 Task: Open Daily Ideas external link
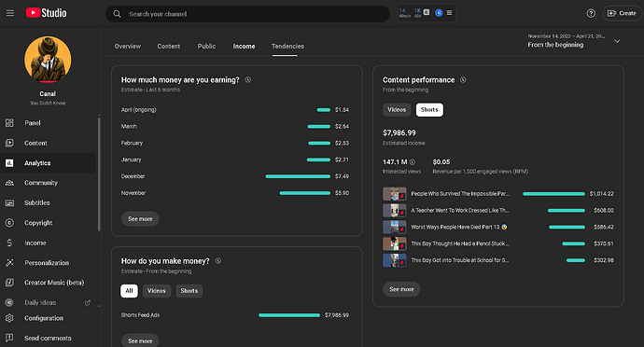click(88, 302)
